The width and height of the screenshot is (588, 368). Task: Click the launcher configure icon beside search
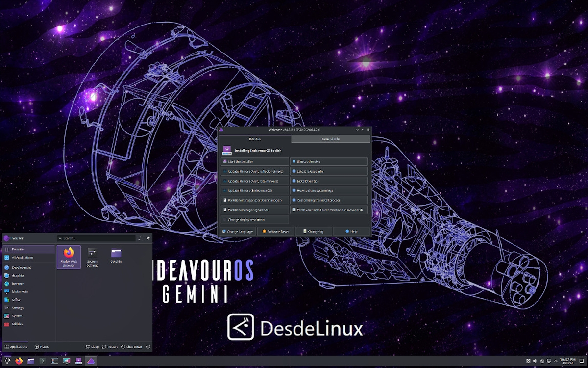[x=140, y=238]
